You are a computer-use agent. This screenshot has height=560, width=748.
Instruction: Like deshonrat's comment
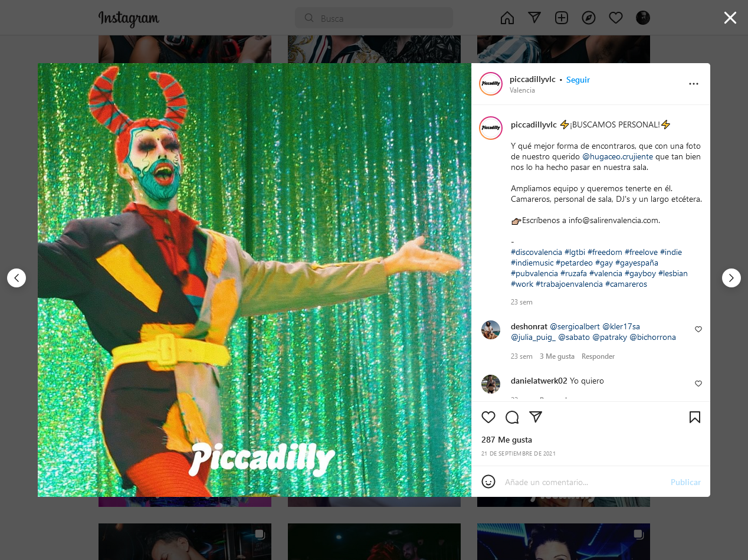pos(698,329)
